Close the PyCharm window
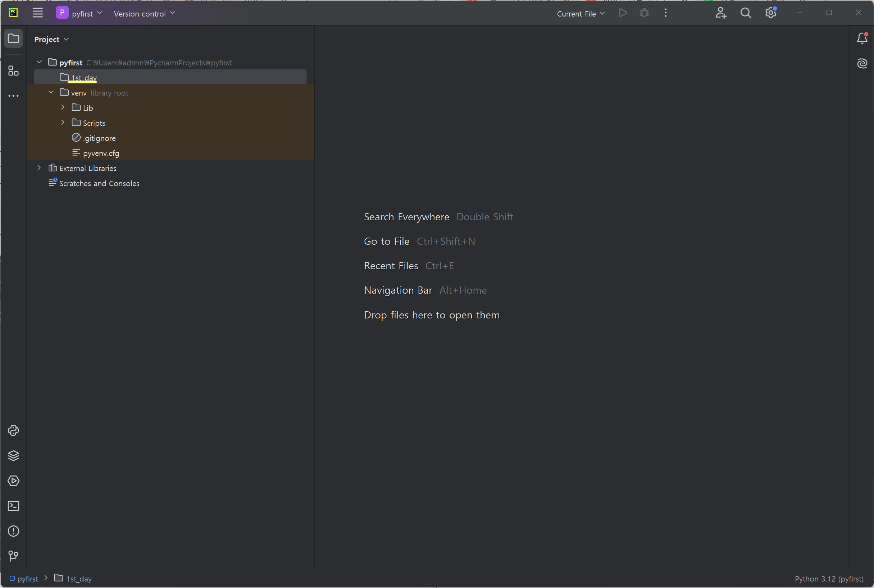This screenshot has width=874, height=588. click(x=859, y=13)
